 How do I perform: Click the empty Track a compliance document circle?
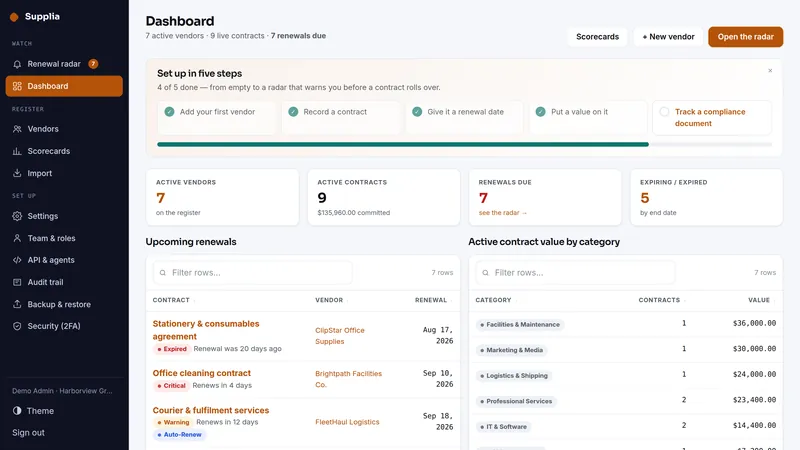pyautogui.click(x=664, y=112)
